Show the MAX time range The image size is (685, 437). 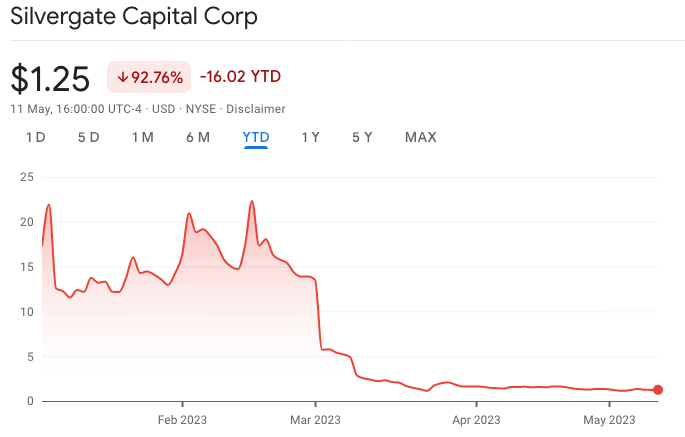(420, 137)
